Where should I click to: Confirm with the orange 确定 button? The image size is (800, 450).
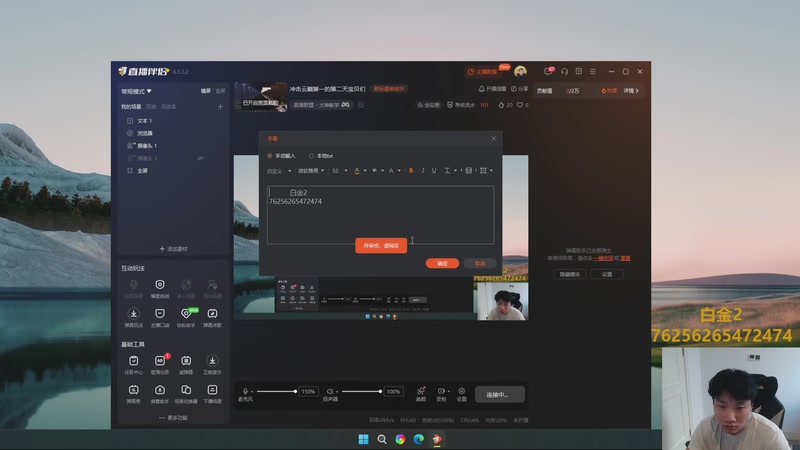click(442, 263)
